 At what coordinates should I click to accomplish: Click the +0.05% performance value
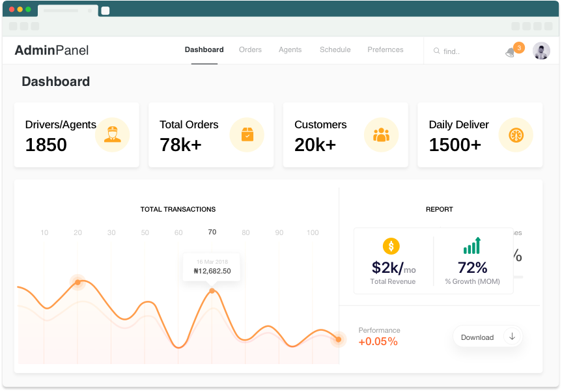coord(378,341)
